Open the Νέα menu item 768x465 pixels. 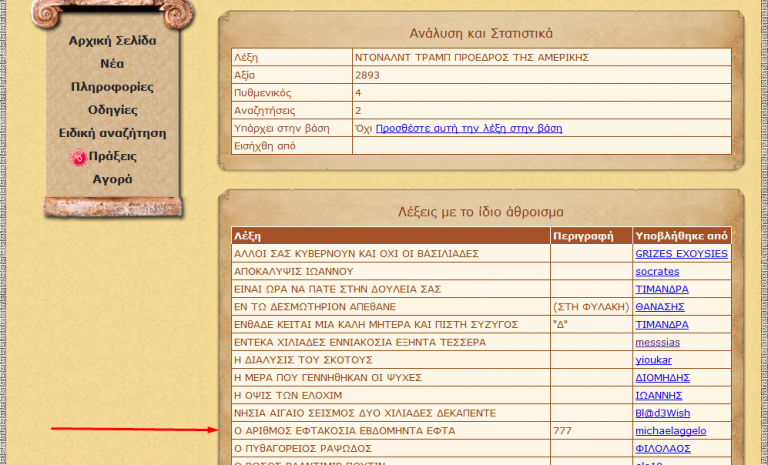(x=112, y=64)
